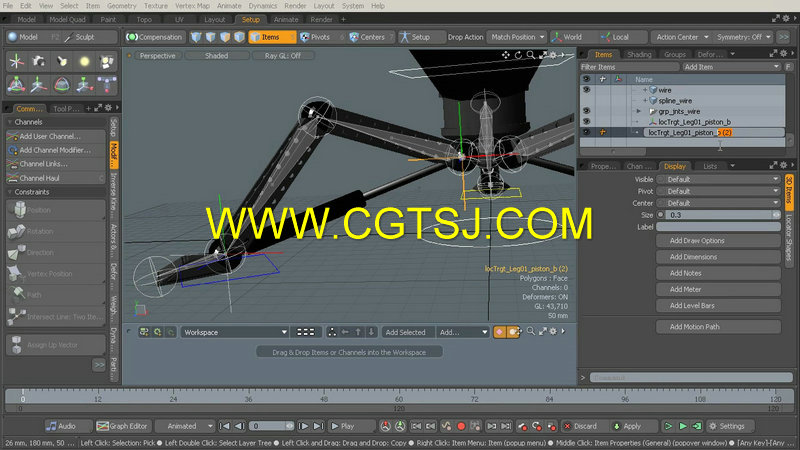Screen dimensions: 800x450
Task: Click the Position constraint icon
Action: tap(18, 210)
